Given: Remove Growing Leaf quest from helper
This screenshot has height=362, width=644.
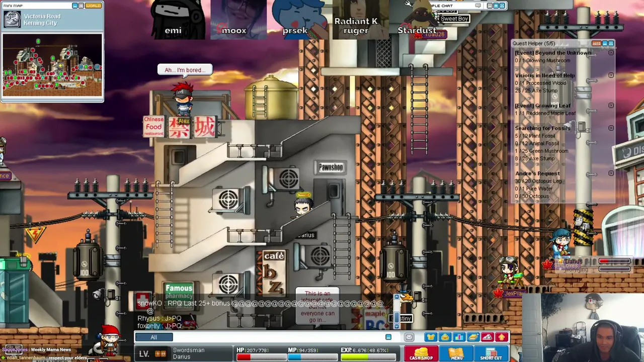Looking at the screenshot, I should point(611,106).
